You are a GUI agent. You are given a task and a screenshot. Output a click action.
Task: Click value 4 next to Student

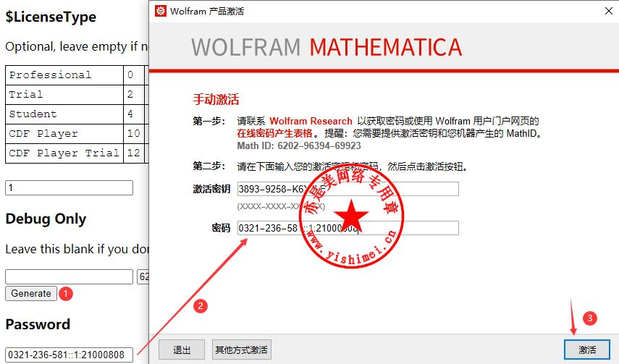(x=134, y=114)
